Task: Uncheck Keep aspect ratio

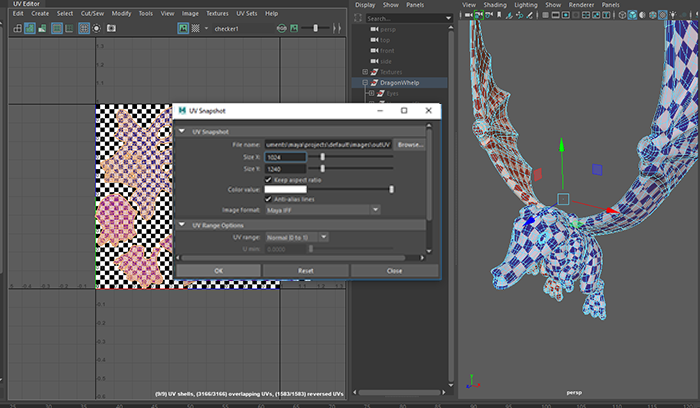Action: point(268,179)
